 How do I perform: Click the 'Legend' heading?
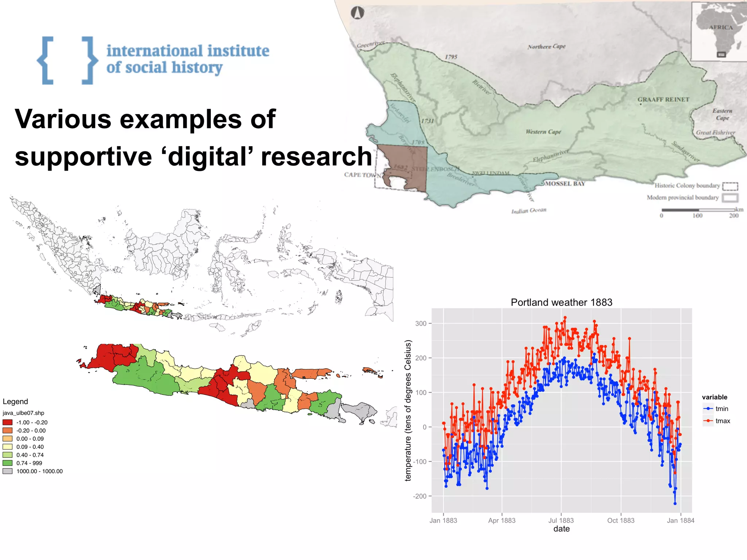pyautogui.click(x=15, y=401)
